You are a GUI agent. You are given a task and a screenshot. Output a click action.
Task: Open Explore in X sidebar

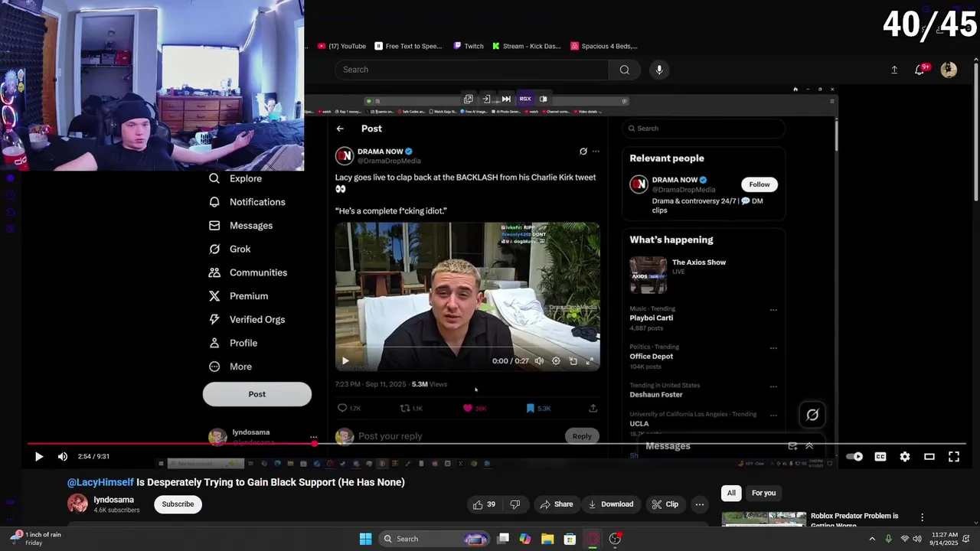236,178
